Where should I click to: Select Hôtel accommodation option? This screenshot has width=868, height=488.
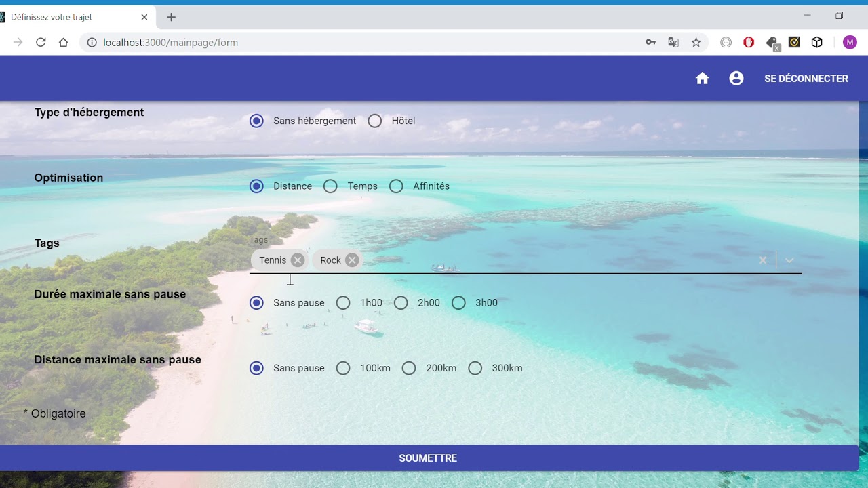pyautogui.click(x=375, y=121)
